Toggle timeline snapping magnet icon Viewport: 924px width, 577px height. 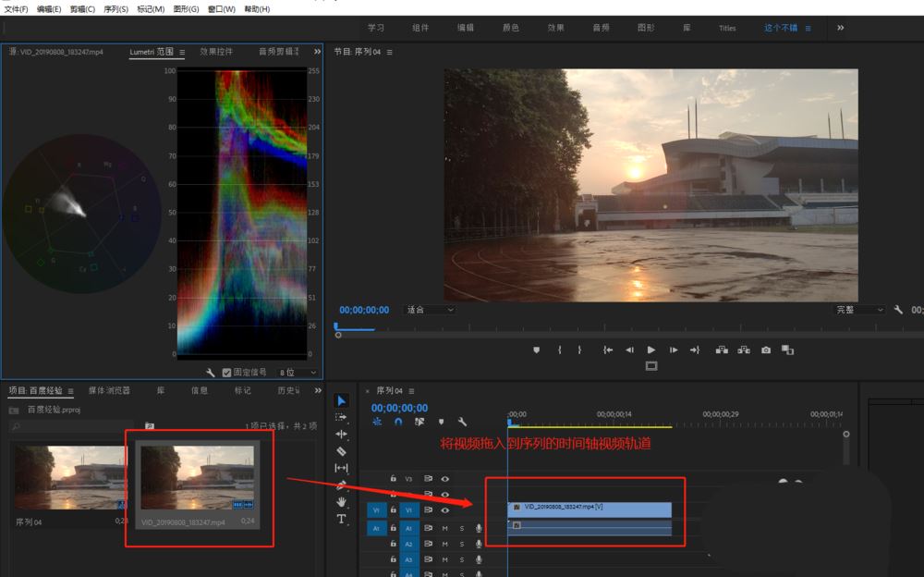pyautogui.click(x=398, y=422)
